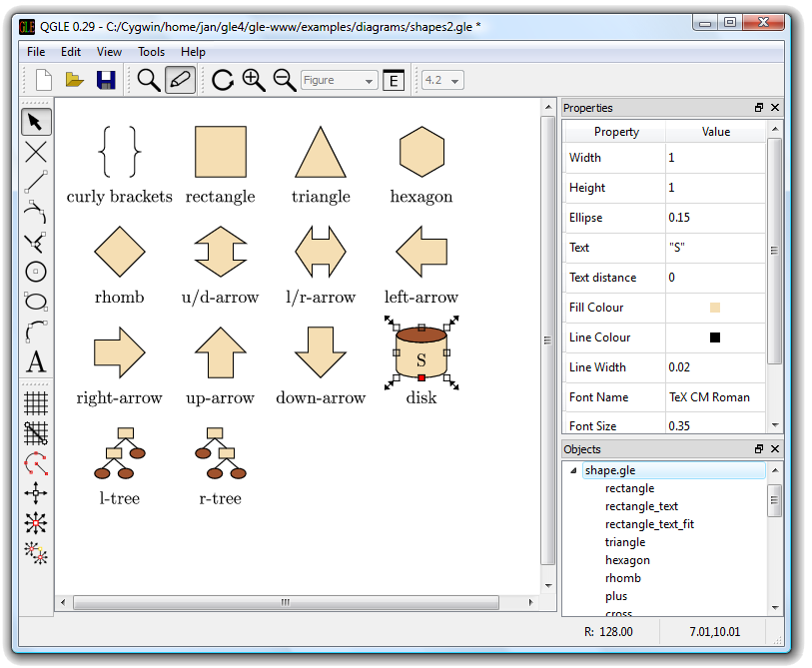
Task: Open the Tools menu
Action: pyautogui.click(x=152, y=52)
